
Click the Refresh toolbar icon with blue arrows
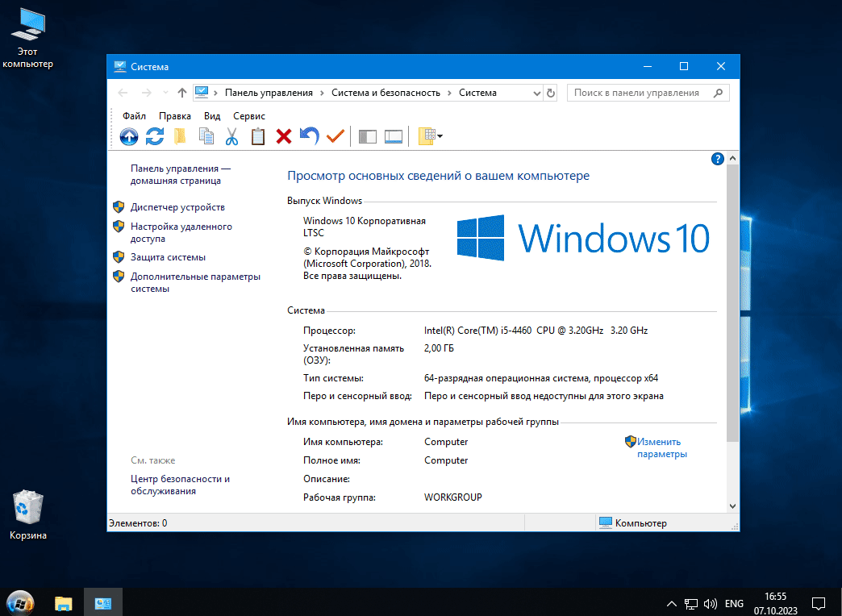pos(155,136)
